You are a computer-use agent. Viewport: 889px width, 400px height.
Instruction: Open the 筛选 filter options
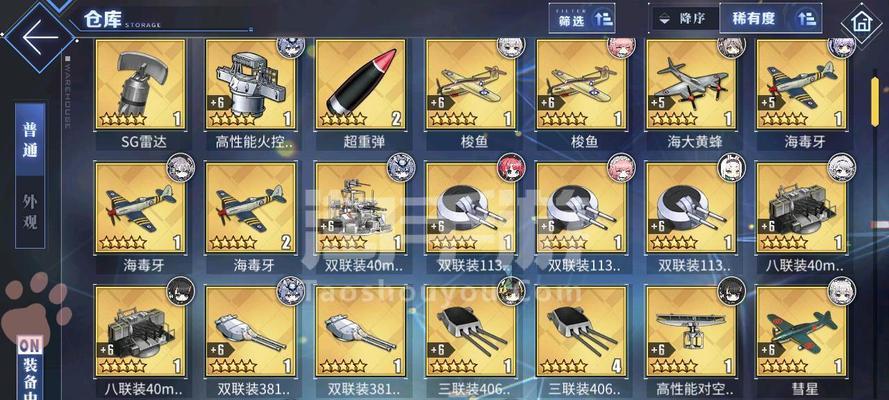click(582, 19)
